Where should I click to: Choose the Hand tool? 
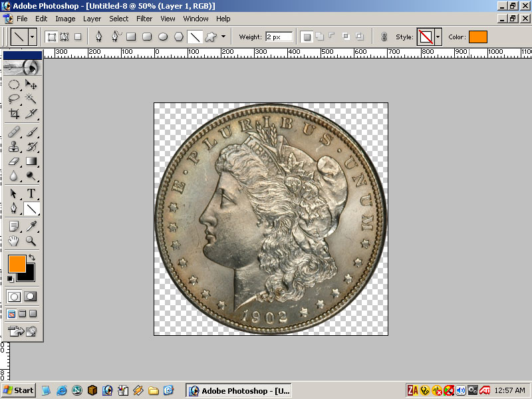pyautogui.click(x=14, y=241)
